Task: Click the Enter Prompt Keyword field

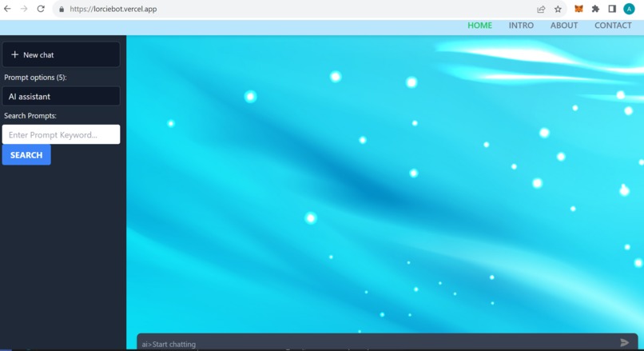Action: coord(62,134)
